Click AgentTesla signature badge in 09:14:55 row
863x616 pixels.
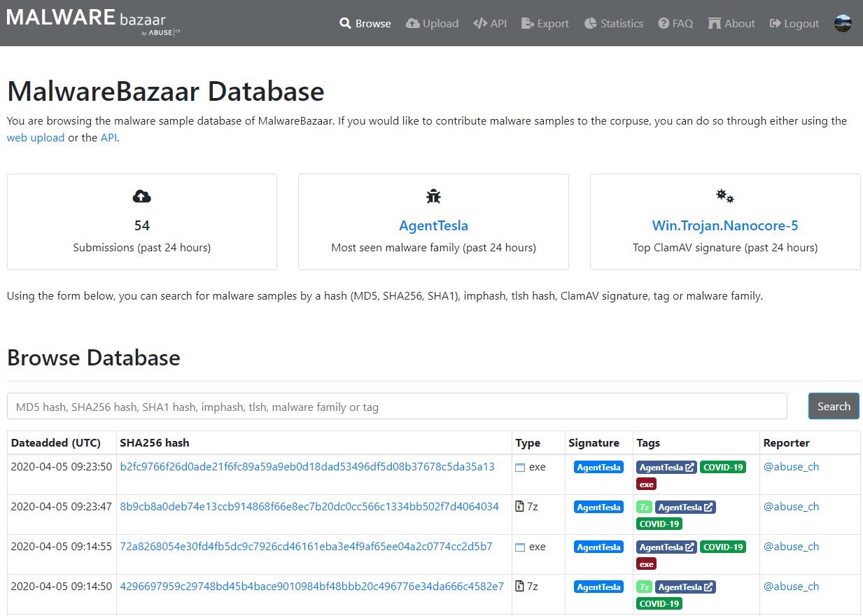598,547
